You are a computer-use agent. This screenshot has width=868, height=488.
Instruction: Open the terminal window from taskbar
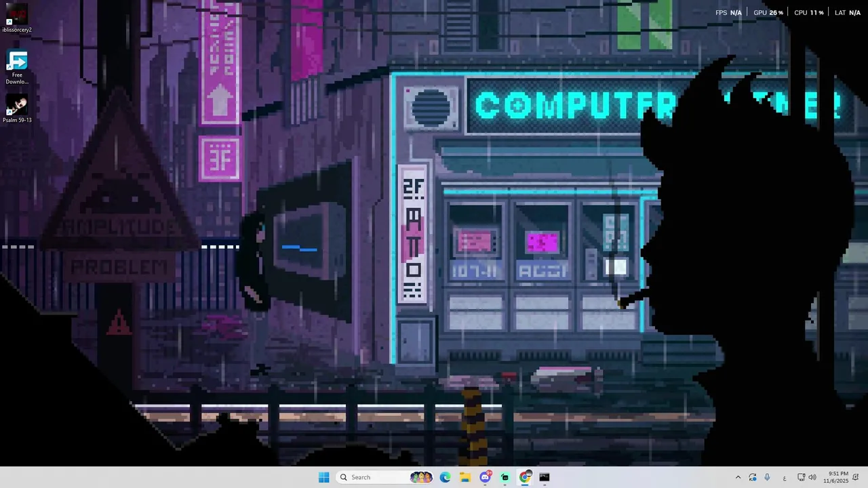click(x=545, y=477)
